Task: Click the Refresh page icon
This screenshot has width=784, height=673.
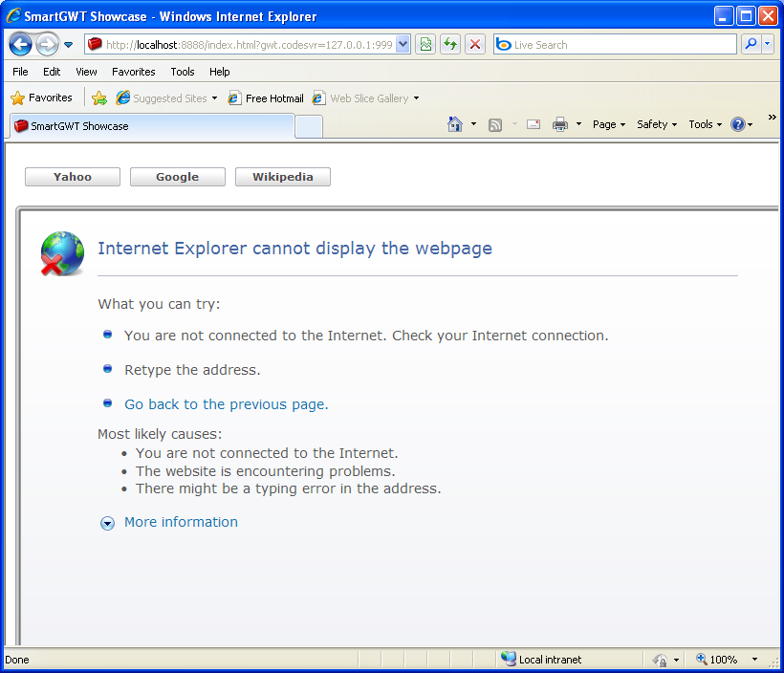Action: [x=450, y=45]
